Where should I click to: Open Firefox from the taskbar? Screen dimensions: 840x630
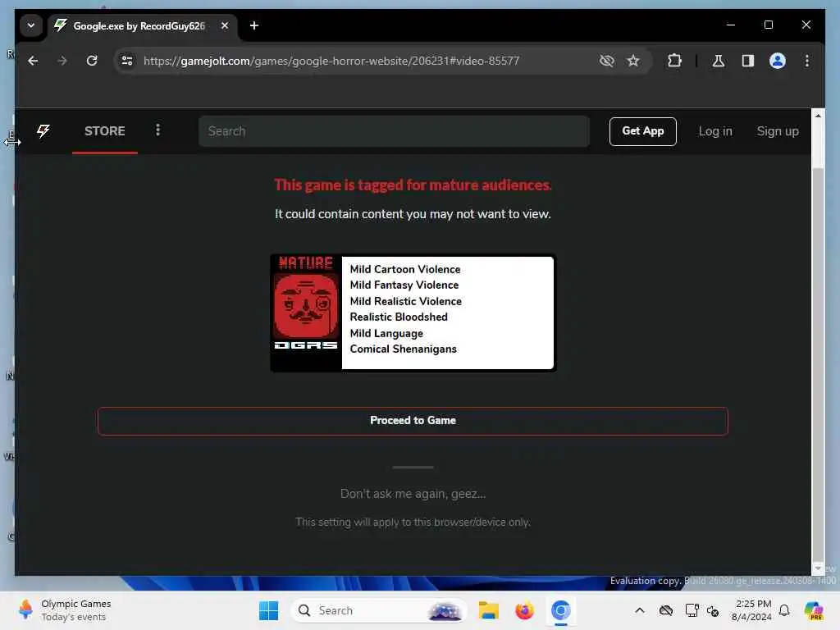click(524, 610)
